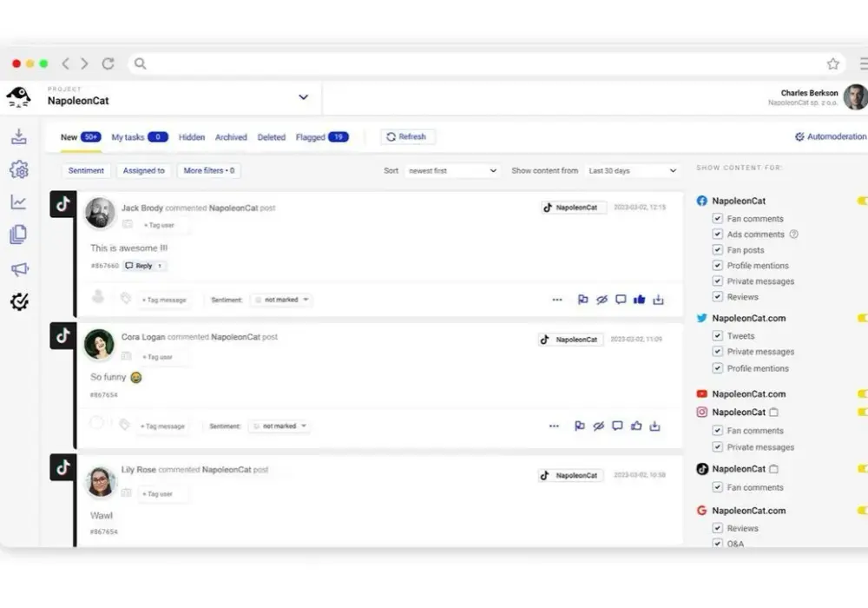Uncheck Facebook Reviews checkbox
This screenshot has height=608, width=868.
click(718, 296)
